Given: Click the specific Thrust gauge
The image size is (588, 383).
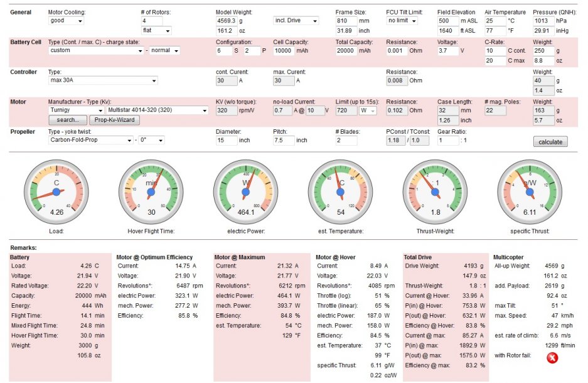Looking at the screenshot, I should click(x=530, y=191).
